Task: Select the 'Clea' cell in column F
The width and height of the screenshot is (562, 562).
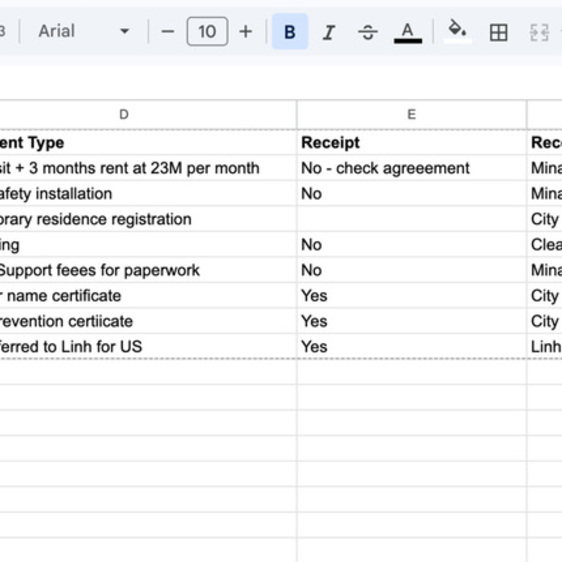Action: (x=545, y=244)
